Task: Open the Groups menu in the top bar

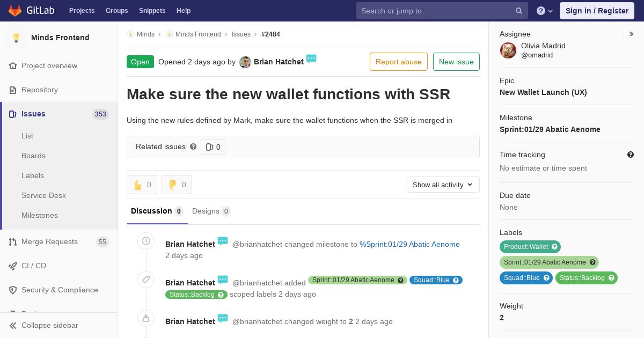Action: coord(116,11)
